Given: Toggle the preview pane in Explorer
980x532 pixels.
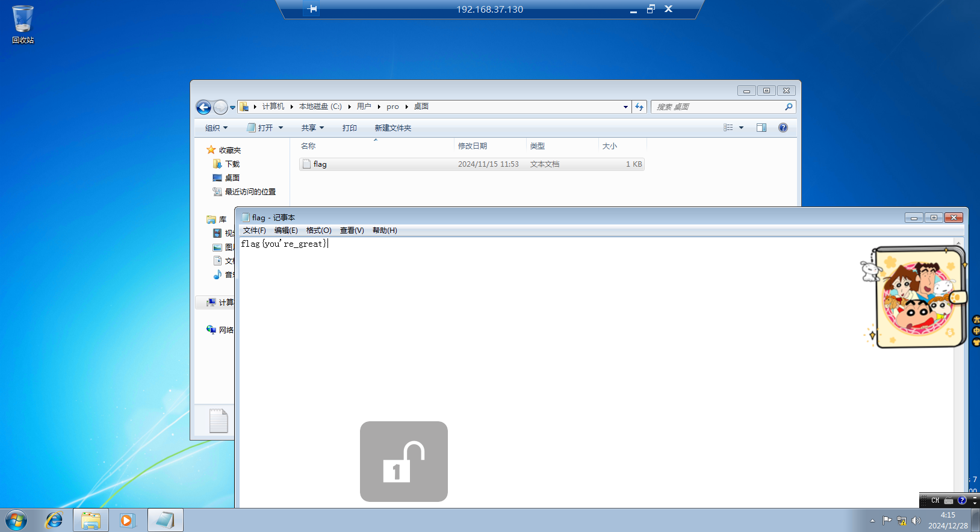Looking at the screenshot, I should coord(761,128).
